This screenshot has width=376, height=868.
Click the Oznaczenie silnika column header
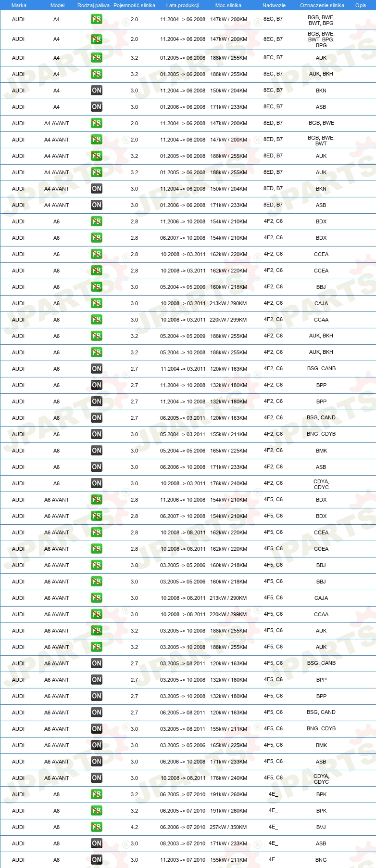point(322,5)
